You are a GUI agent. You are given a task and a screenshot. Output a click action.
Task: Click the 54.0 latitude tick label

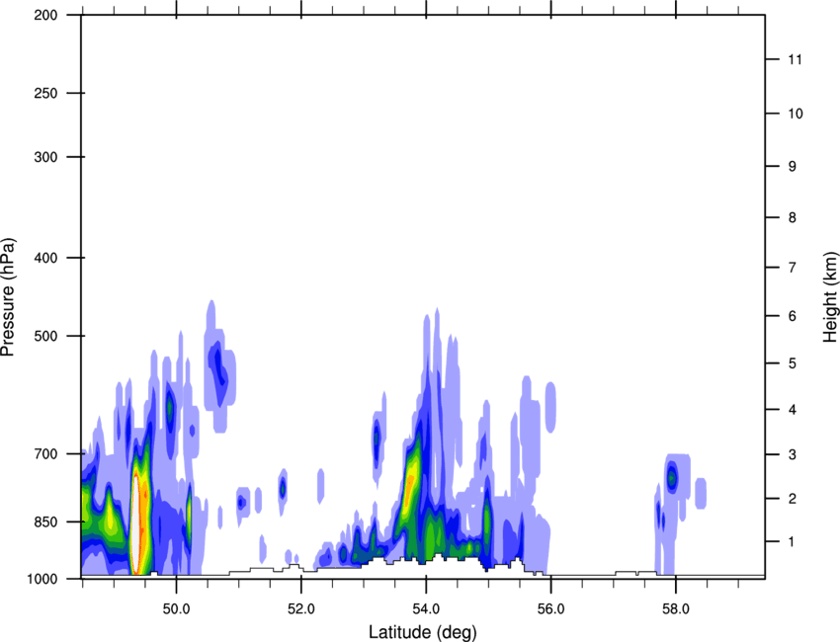click(426, 609)
